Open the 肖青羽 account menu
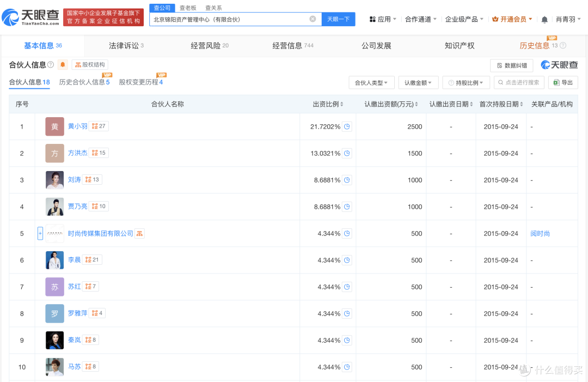Screen dimensions: 588x382 pyautogui.click(x=568, y=19)
